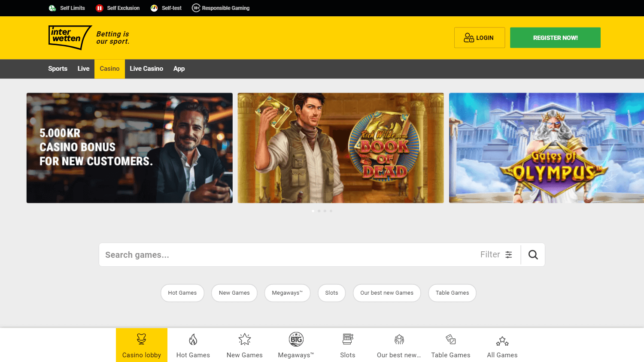Select the second carousel dot
The image size is (644, 362).
[x=319, y=211]
